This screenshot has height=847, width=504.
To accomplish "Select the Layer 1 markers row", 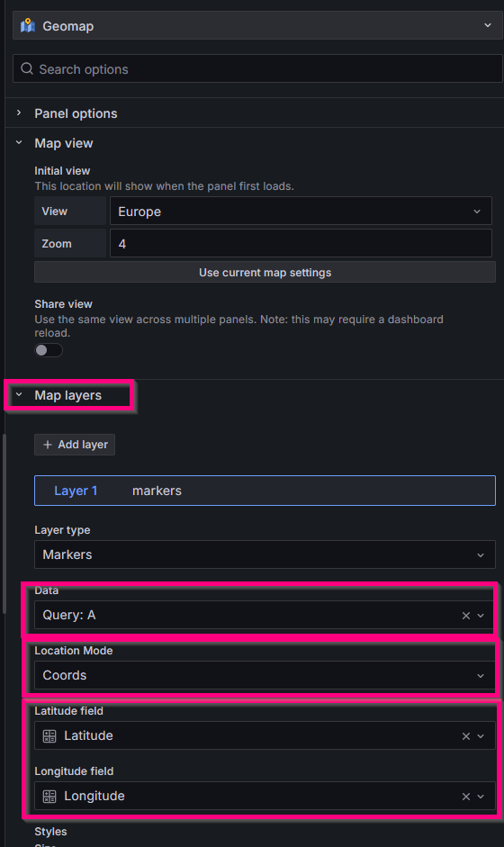I will tap(265, 491).
